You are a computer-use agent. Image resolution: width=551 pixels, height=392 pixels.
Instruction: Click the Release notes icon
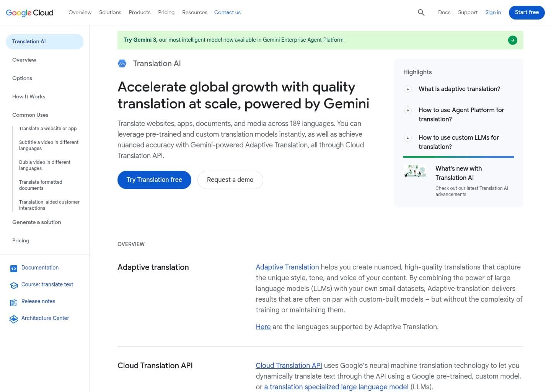pos(14,302)
